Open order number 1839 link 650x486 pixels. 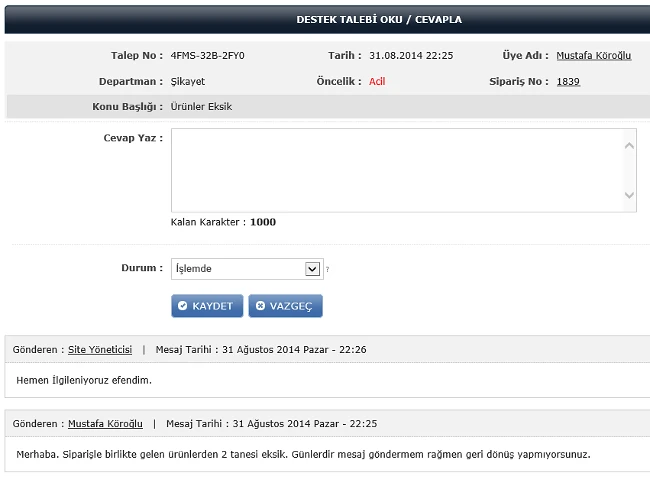point(568,81)
